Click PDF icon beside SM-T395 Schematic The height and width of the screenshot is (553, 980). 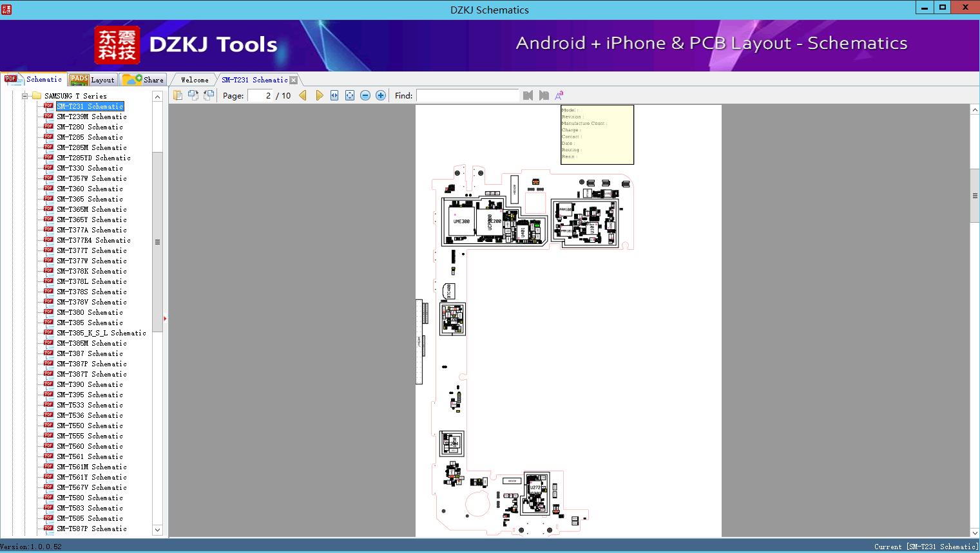pos(48,394)
